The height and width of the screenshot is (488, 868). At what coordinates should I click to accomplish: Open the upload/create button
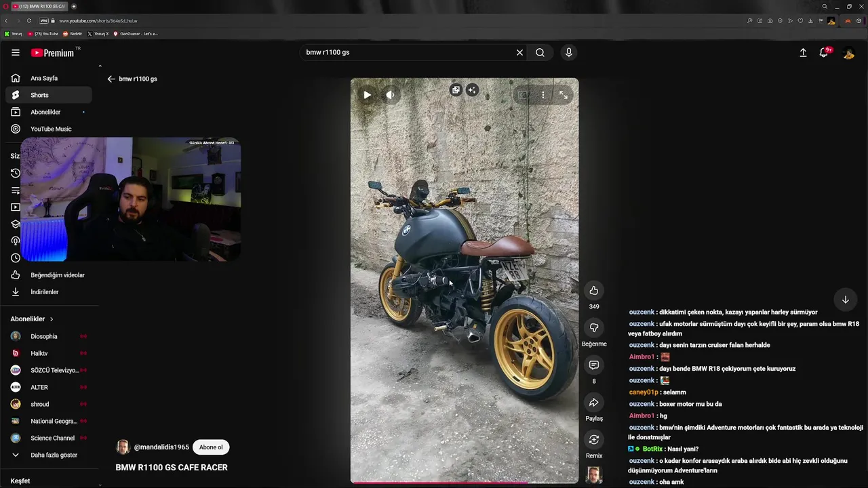click(x=803, y=52)
